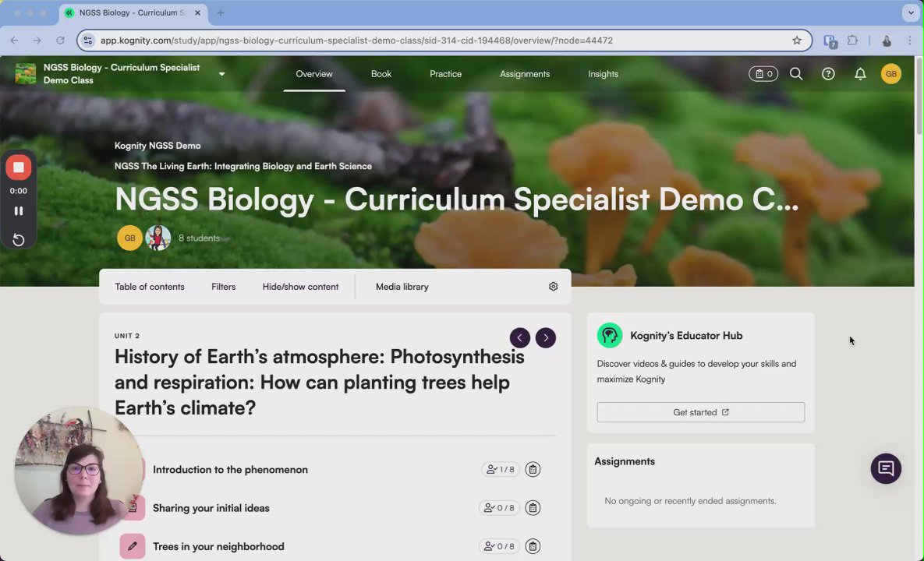Click the class thumbnail in the header

[25, 73]
